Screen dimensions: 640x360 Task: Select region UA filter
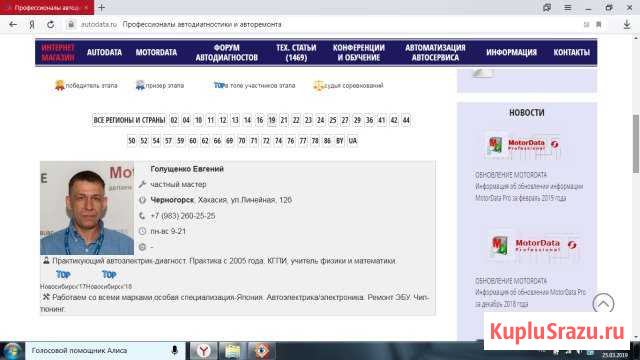[x=353, y=140]
